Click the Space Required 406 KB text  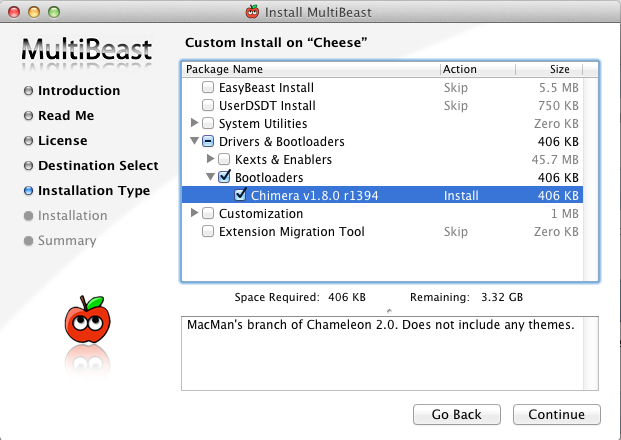pyautogui.click(x=300, y=297)
